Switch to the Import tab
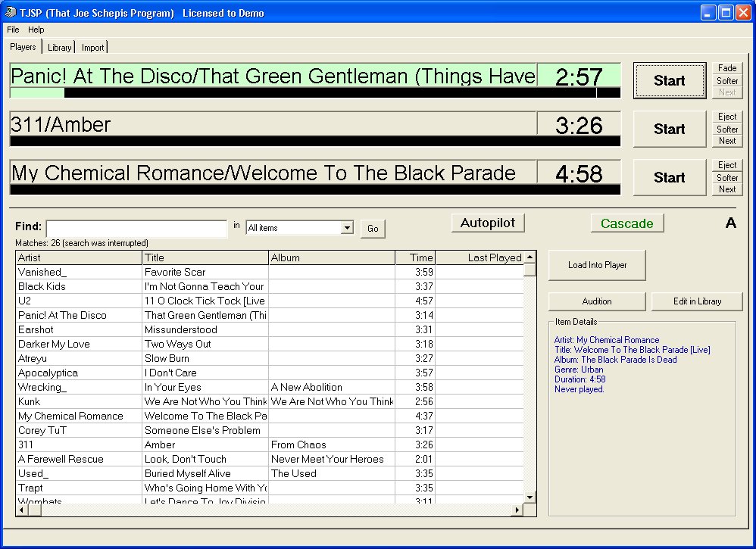The height and width of the screenshot is (549, 756). pyautogui.click(x=92, y=47)
